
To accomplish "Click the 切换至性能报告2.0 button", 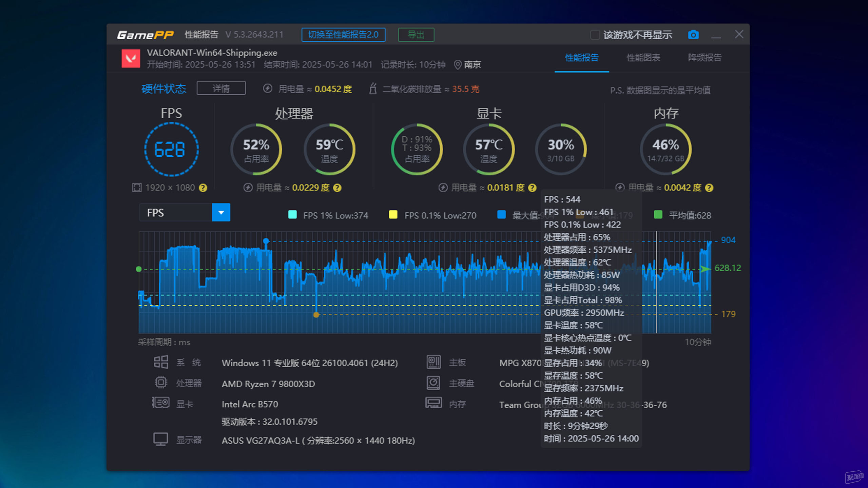I will coord(343,35).
